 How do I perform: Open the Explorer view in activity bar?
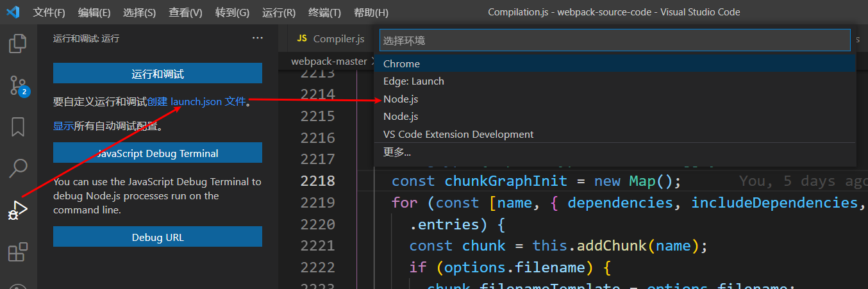(x=18, y=43)
